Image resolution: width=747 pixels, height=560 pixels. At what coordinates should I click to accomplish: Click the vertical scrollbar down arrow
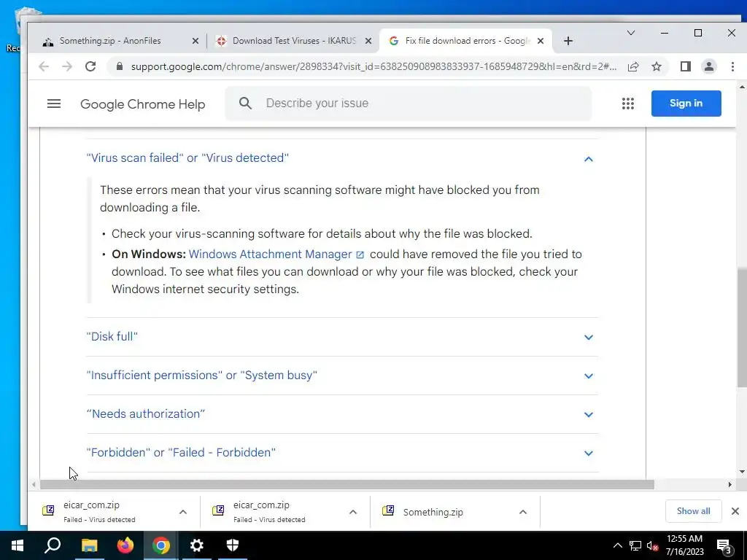(742, 472)
